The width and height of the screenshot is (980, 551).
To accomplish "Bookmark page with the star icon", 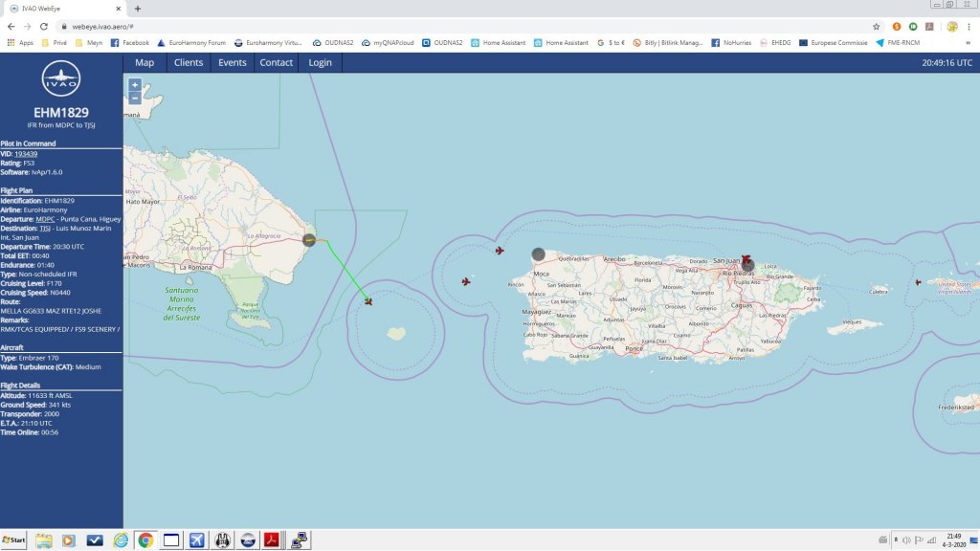I will [x=876, y=27].
